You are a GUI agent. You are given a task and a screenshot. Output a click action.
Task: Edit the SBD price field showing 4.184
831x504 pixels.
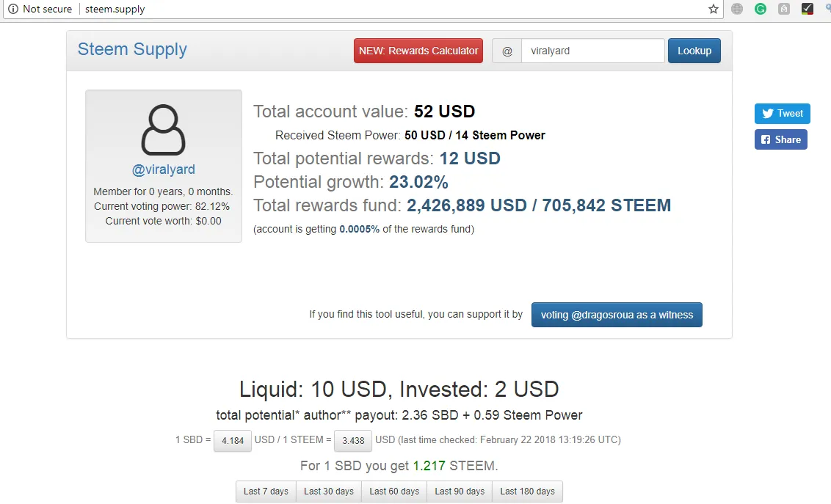233,440
